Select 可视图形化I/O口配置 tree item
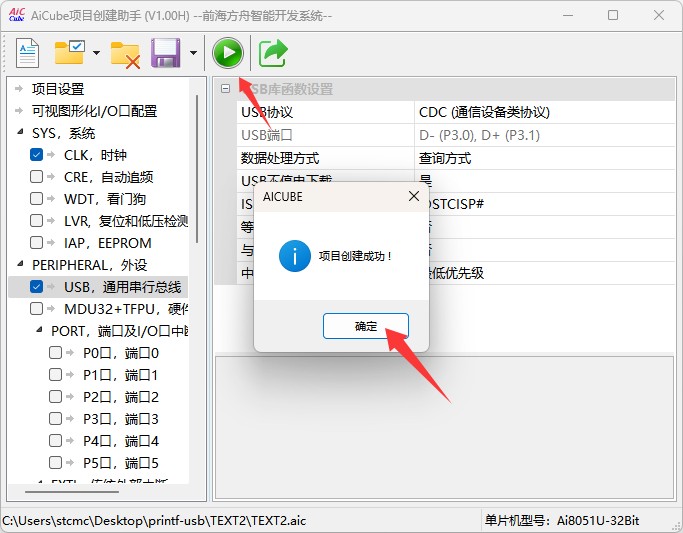 [x=94, y=111]
